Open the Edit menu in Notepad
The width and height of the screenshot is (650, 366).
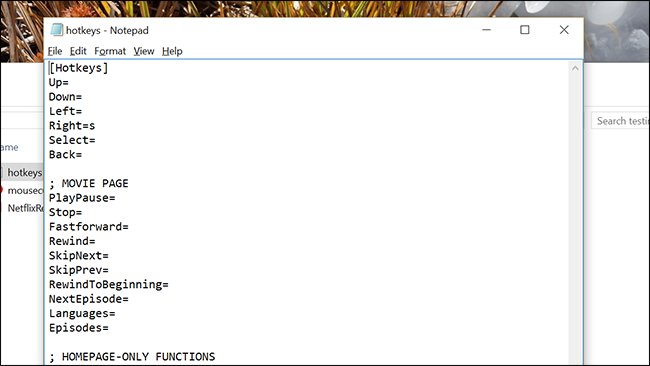[x=78, y=51]
